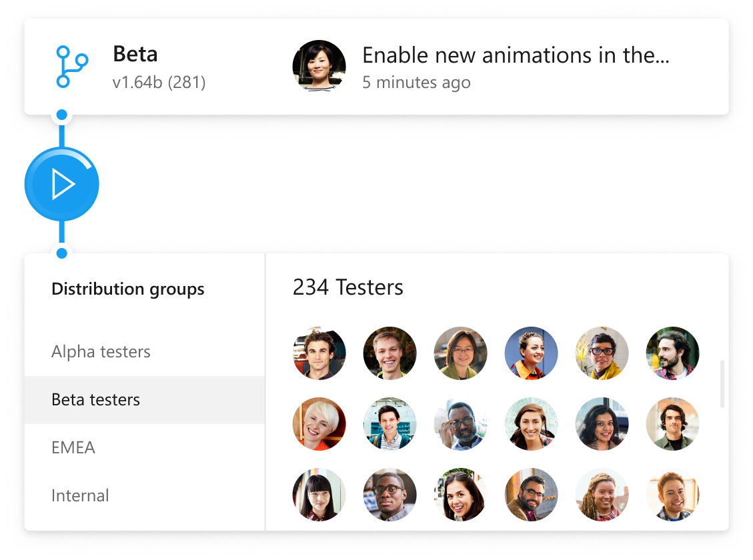The image size is (753, 560).
Task: Click the '5 minutes ago' timestamp
Action: click(416, 82)
